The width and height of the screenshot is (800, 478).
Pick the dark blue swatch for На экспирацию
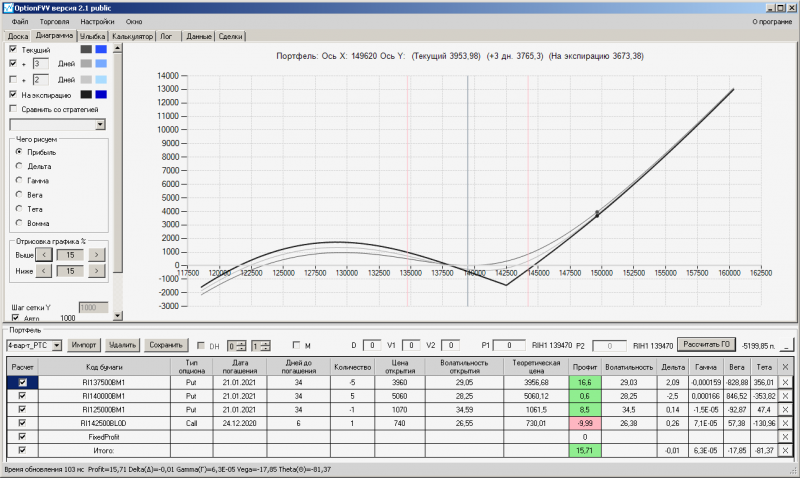(x=101, y=94)
